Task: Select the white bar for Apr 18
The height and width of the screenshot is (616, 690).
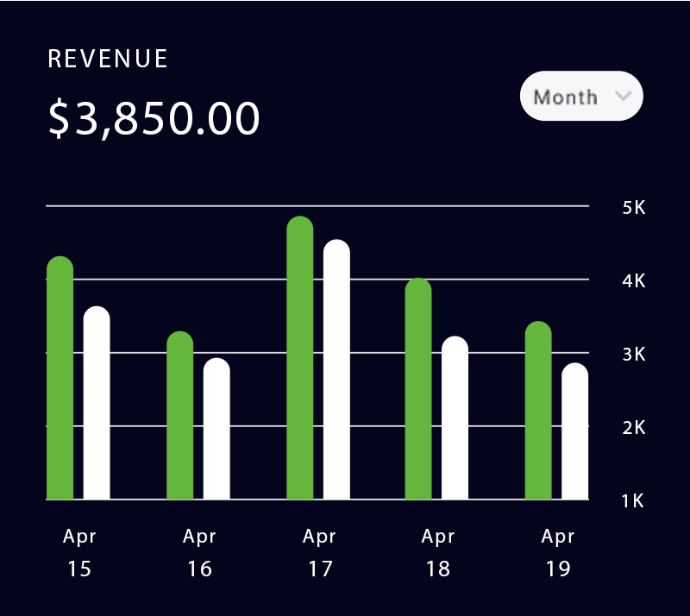Action: [455, 418]
